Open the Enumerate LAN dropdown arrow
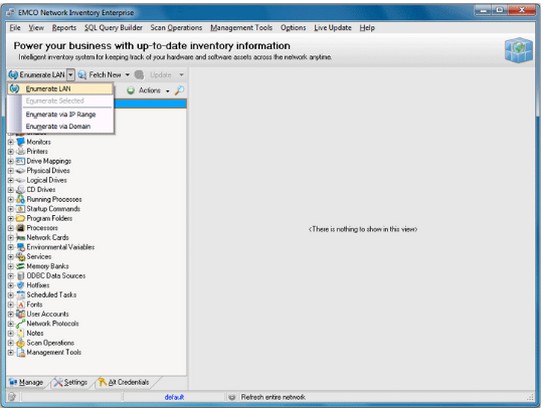Viewport: 543px width, 409px height. [x=71, y=74]
